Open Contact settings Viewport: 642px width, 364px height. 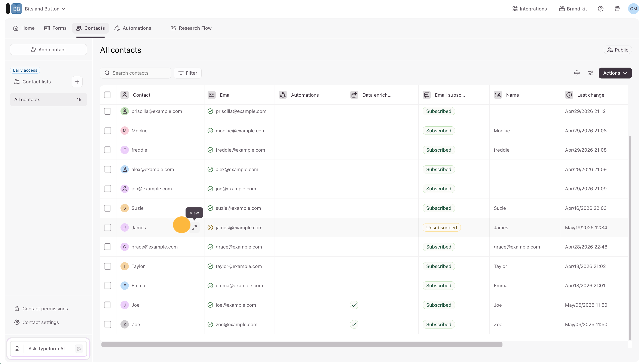37,322
